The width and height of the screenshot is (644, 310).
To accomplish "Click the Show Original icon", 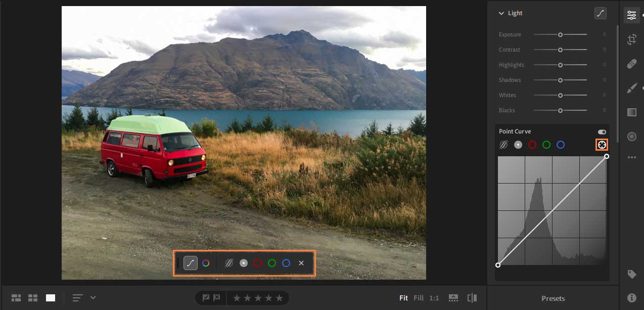I will (x=453, y=298).
